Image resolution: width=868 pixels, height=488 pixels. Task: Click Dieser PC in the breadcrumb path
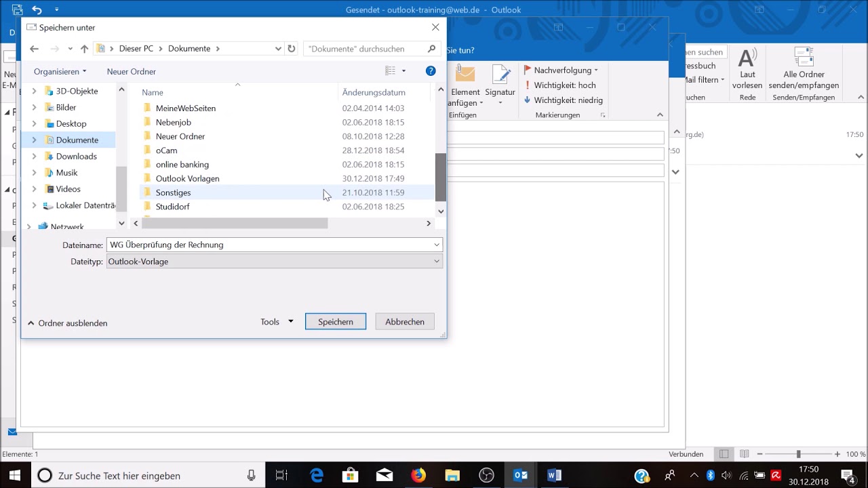click(136, 49)
